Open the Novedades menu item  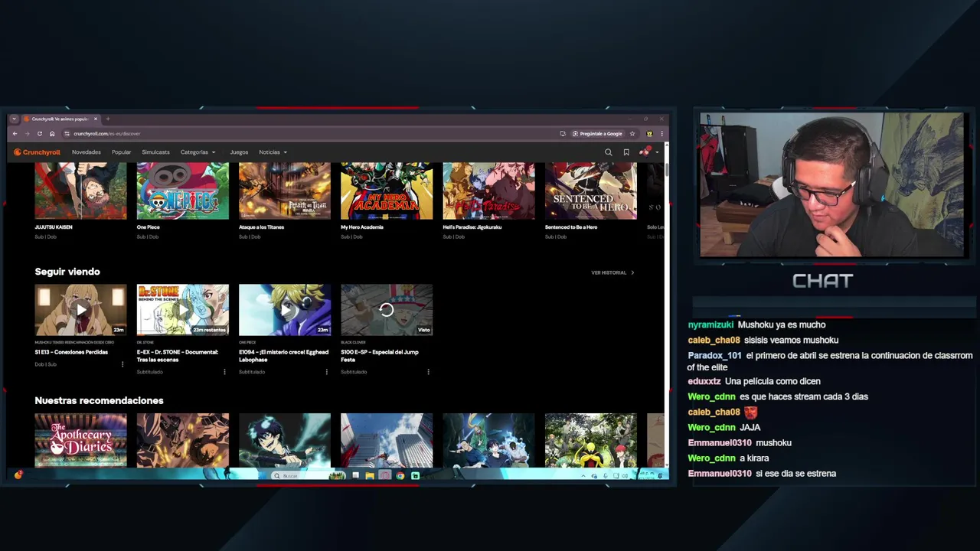coord(87,152)
